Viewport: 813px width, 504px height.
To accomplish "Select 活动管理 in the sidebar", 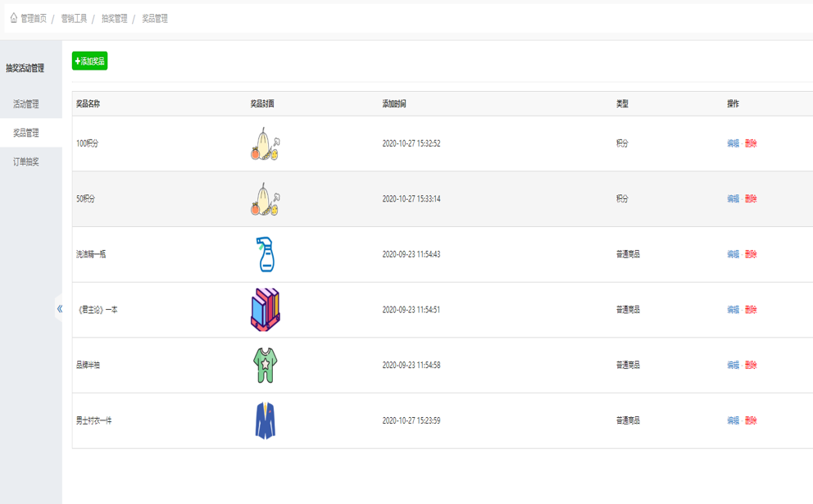I will [26, 104].
